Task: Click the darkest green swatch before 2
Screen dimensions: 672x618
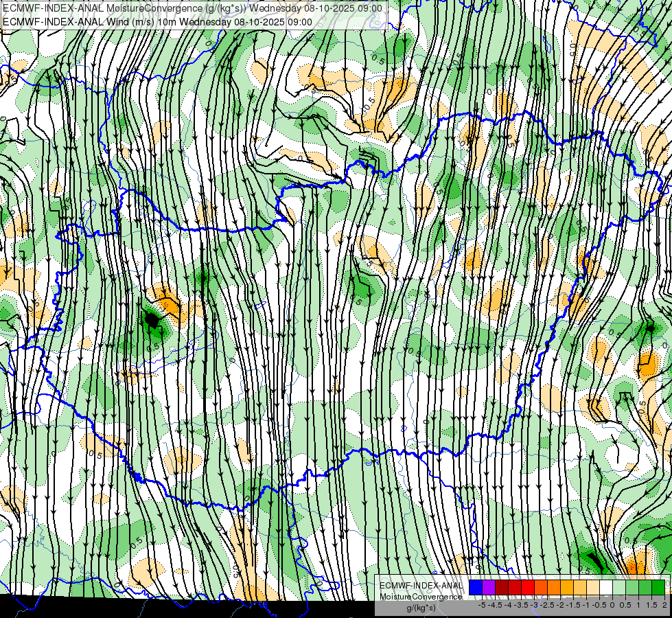Action: 658,587
